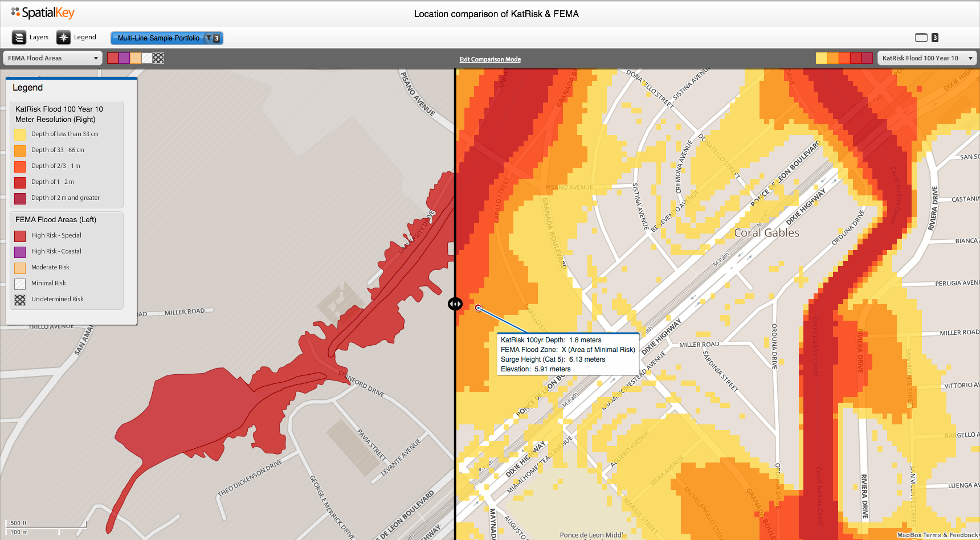Click the 'Legend' panel title

pos(28,88)
